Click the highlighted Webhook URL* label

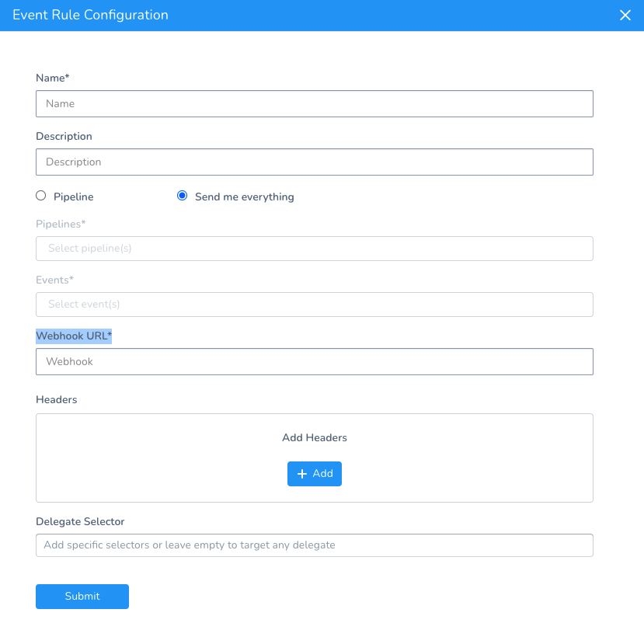(x=74, y=336)
